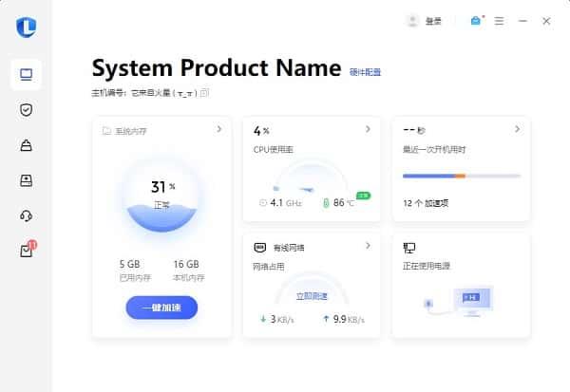The image size is (570, 392).
Task: Expand the 有线网络 network card arrow
Action: click(368, 246)
